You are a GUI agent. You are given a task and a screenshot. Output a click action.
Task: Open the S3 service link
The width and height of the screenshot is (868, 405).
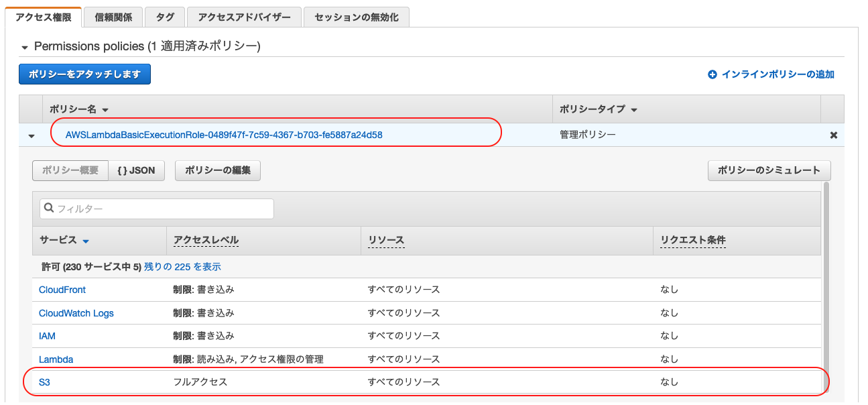pyautogui.click(x=44, y=382)
